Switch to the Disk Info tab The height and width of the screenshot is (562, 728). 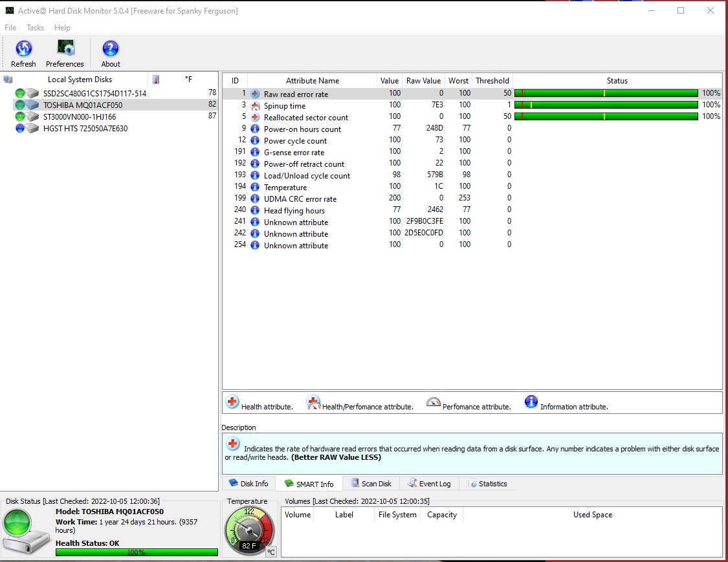(248, 484)
